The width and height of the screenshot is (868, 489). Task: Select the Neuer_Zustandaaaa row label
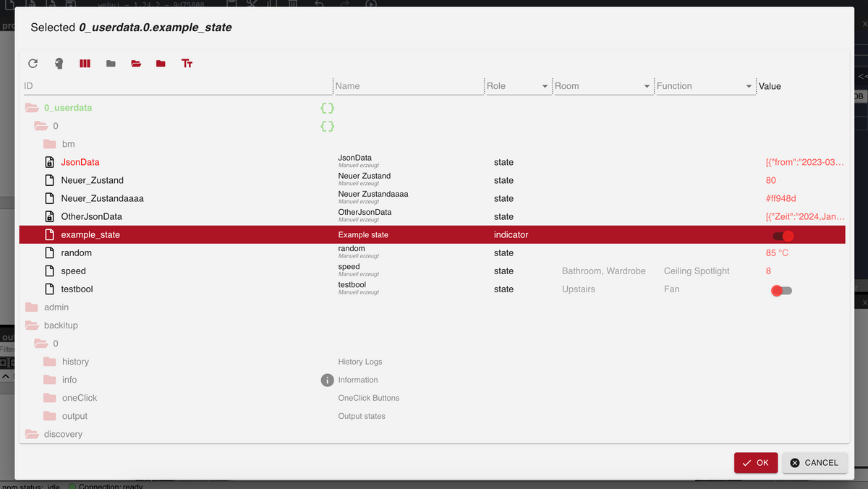(102, 198)
